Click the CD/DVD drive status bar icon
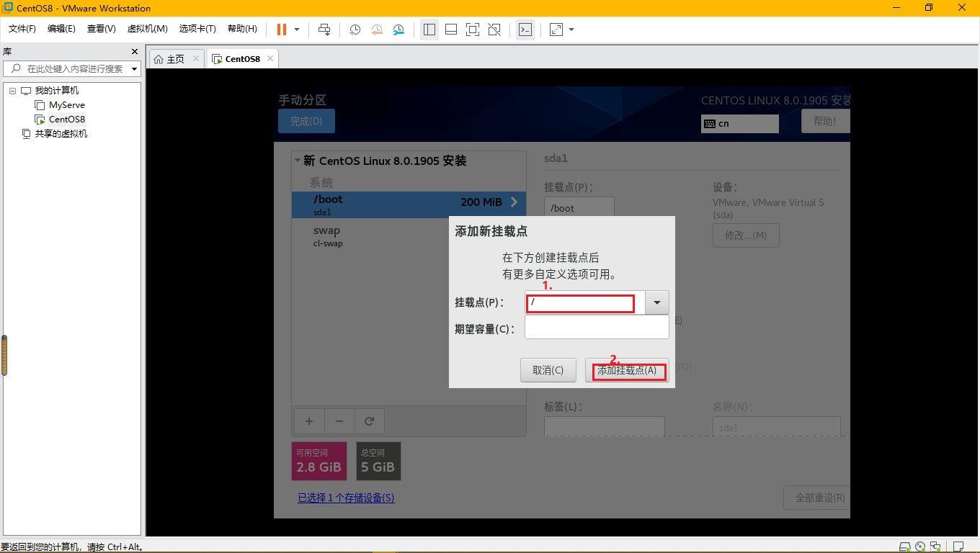Image resolution: width=980 pixels, height=553 pixels. click(x=920, y=547)
